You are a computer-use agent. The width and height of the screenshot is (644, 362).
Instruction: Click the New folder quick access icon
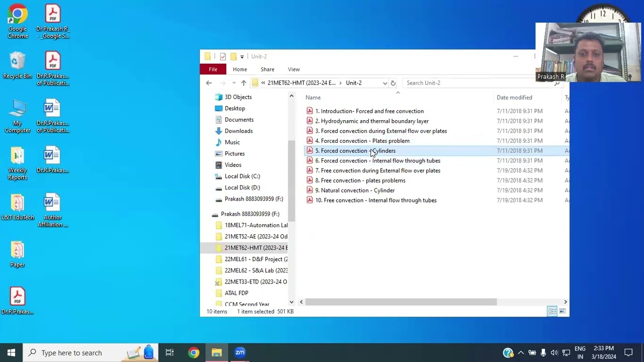pos(233,56)
